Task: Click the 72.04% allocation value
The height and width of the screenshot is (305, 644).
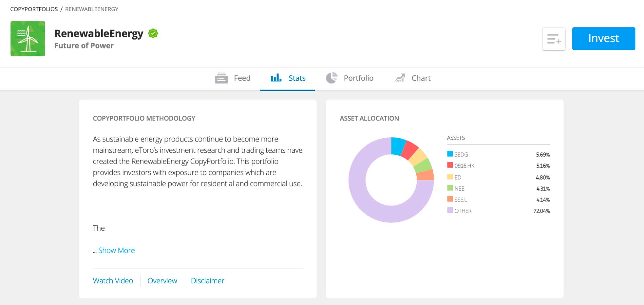Action: point(541,211)
